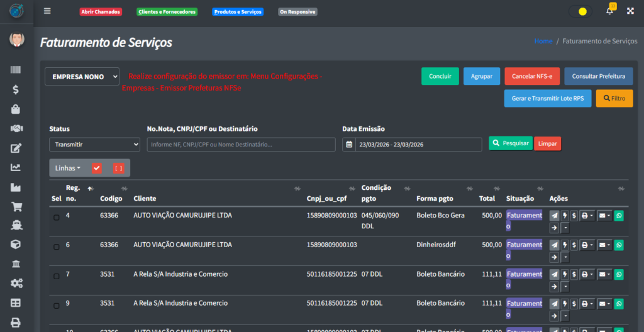
Task: Click the handshake icon in the sidebar
Action: [16, 128]
